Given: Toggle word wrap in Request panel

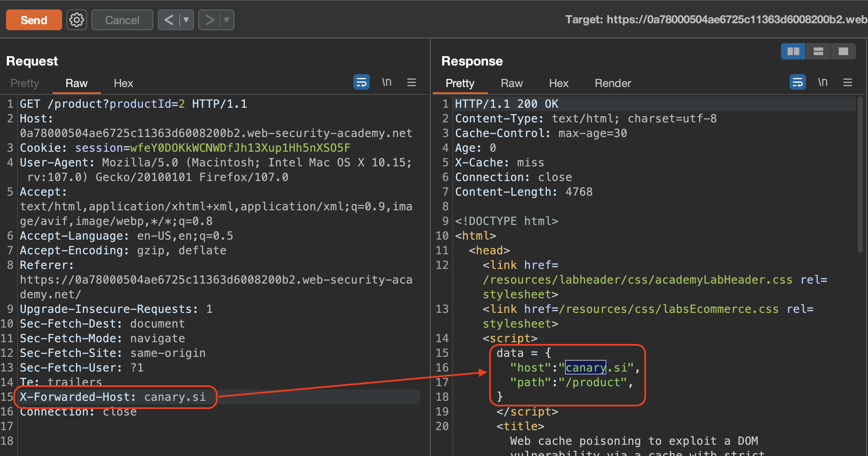Looking at the screenshot, I should 361,82.
